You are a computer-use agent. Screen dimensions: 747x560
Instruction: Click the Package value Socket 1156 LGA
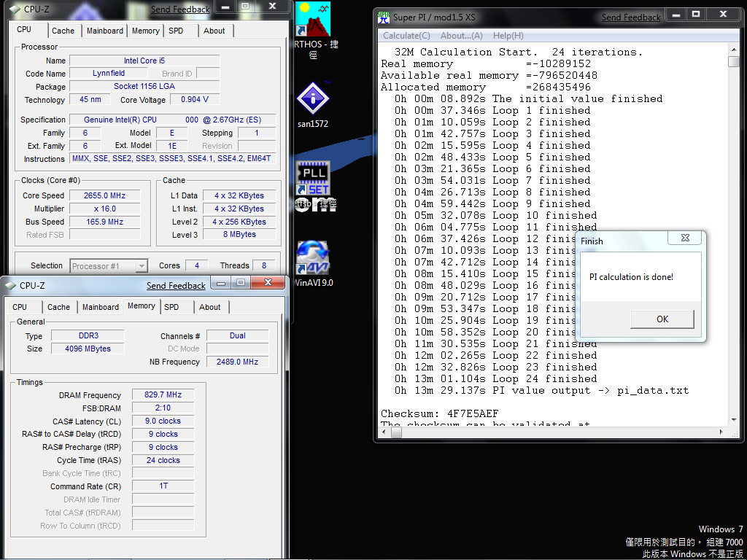click(x=144, y=86)
